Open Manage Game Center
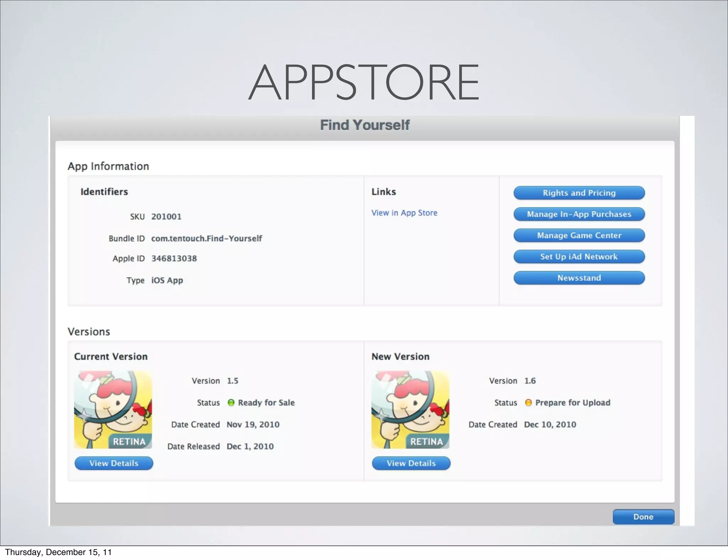The height and width of the screenshot is (560, 728). (x=579, y=236)
